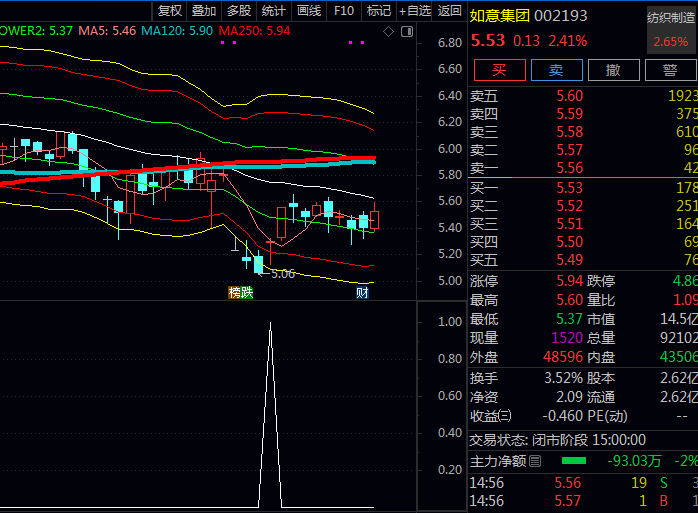Viewport: 698px width, 513px height.
Task: Click the 财 marker at the chart bottom
Action: (x=362, y=293)
